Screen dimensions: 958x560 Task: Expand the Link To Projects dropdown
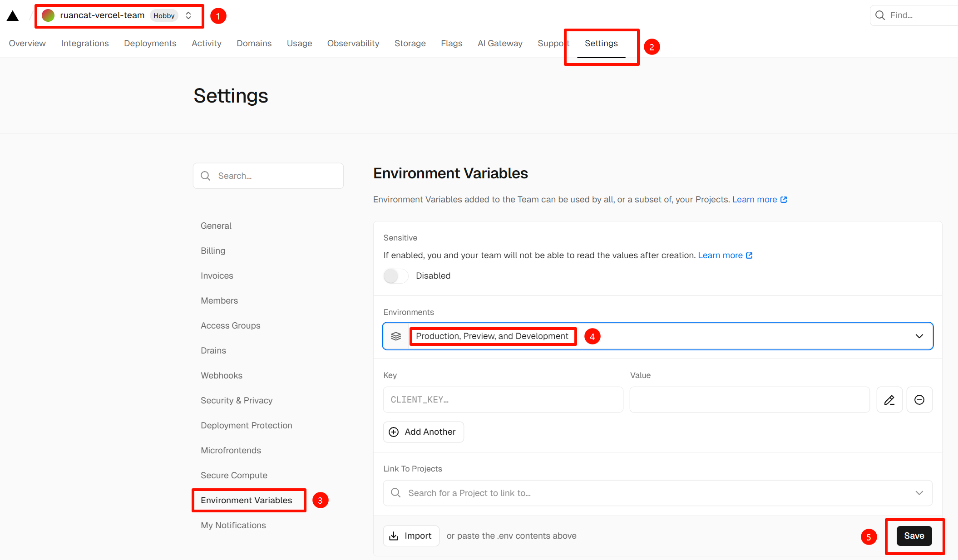pos(919,493)
